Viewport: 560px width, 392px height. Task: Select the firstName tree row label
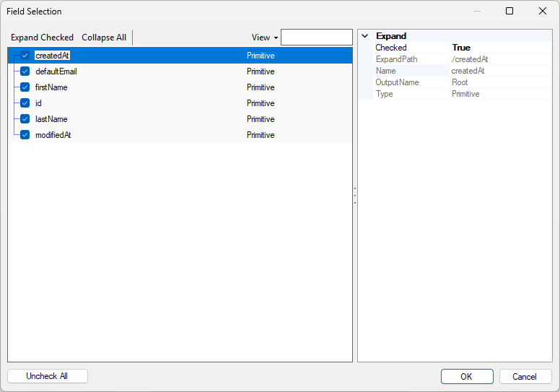(51, 87)
